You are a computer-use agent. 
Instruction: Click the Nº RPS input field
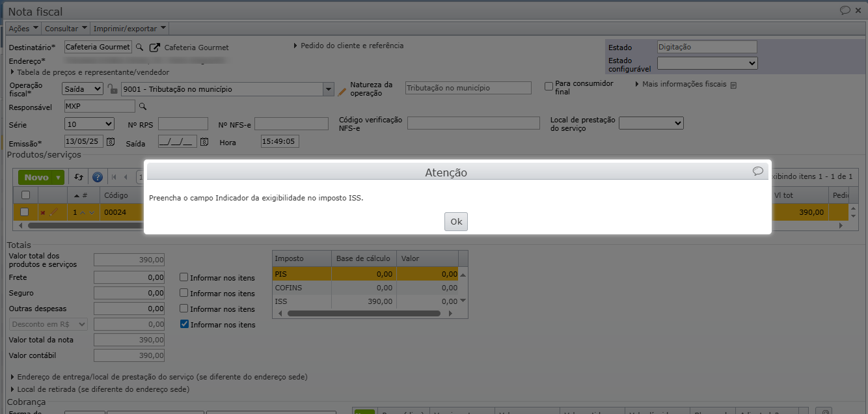click(183, 124)
